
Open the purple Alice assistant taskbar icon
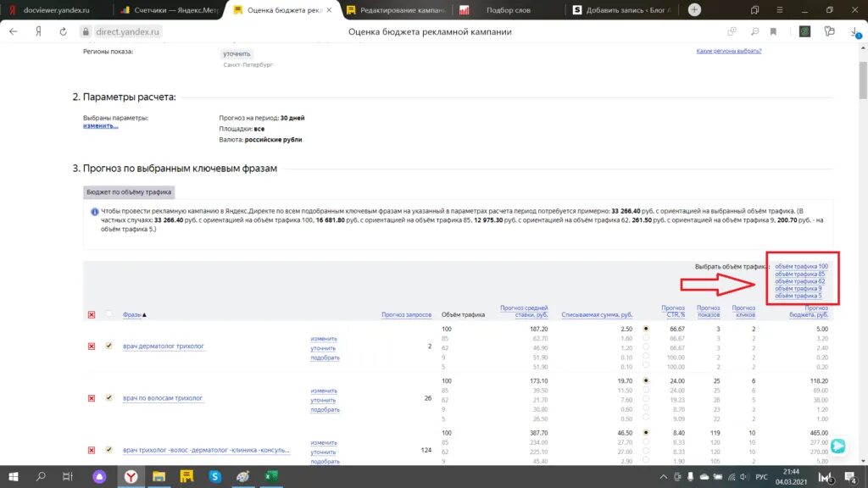[100, 476]
